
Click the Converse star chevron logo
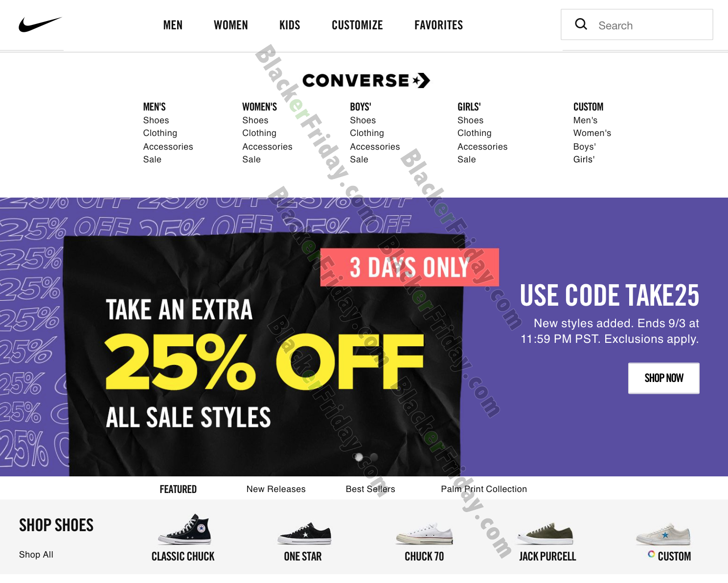tap(421, 80)
